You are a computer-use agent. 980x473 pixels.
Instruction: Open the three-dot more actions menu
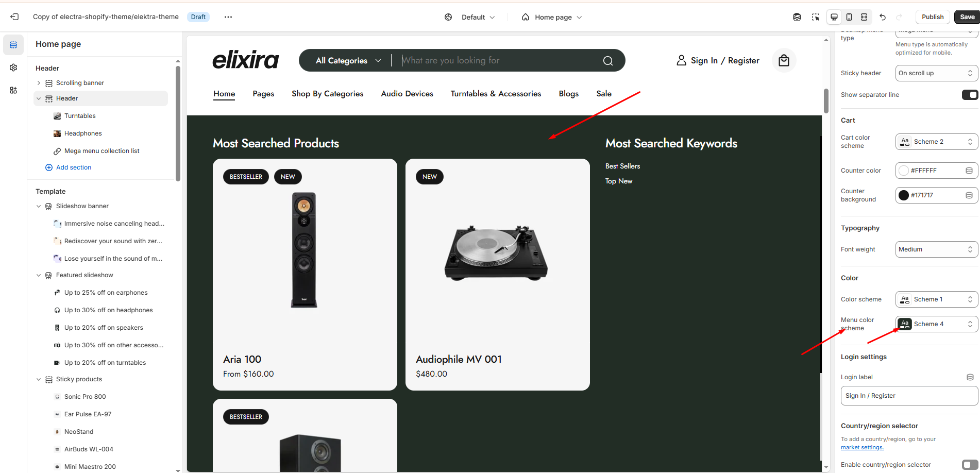coord(228,17)
